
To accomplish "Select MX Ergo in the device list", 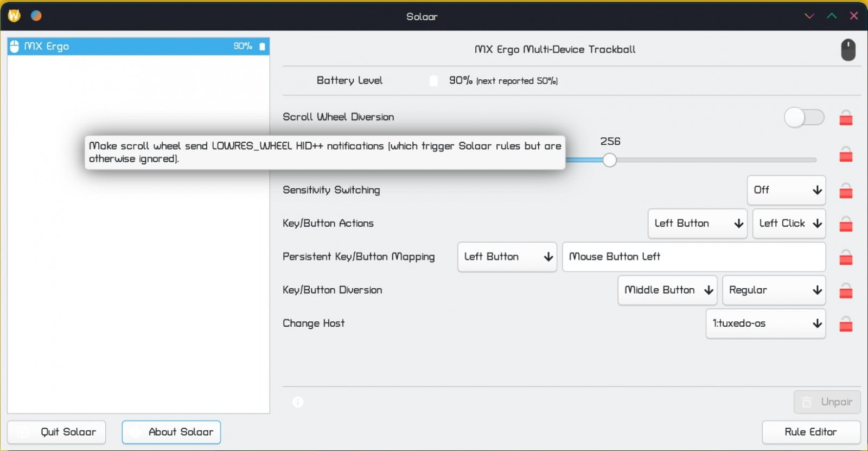I will 138,47.
